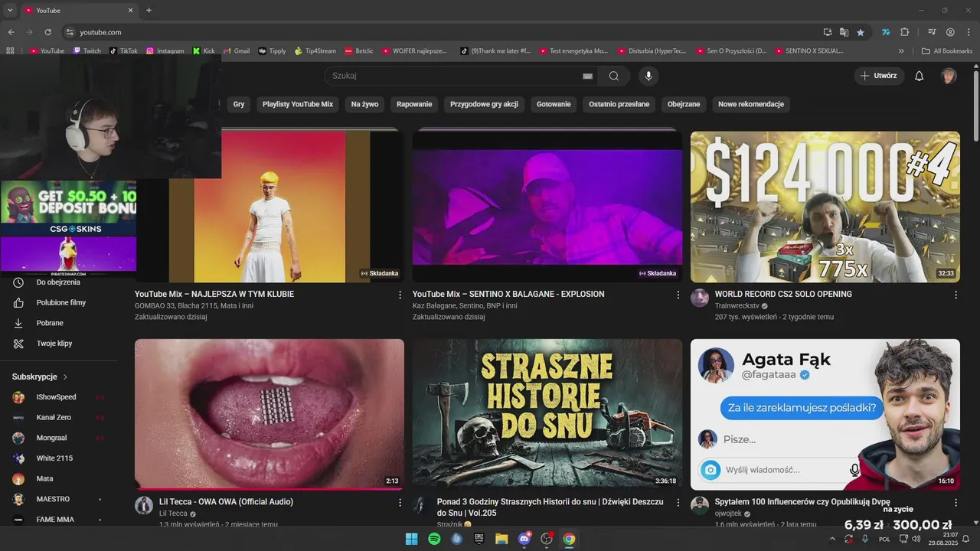The width and height of the screenshot is (980, 551).
Task: Open the Tip4Stream bookmark
Action: click(315, 51)
